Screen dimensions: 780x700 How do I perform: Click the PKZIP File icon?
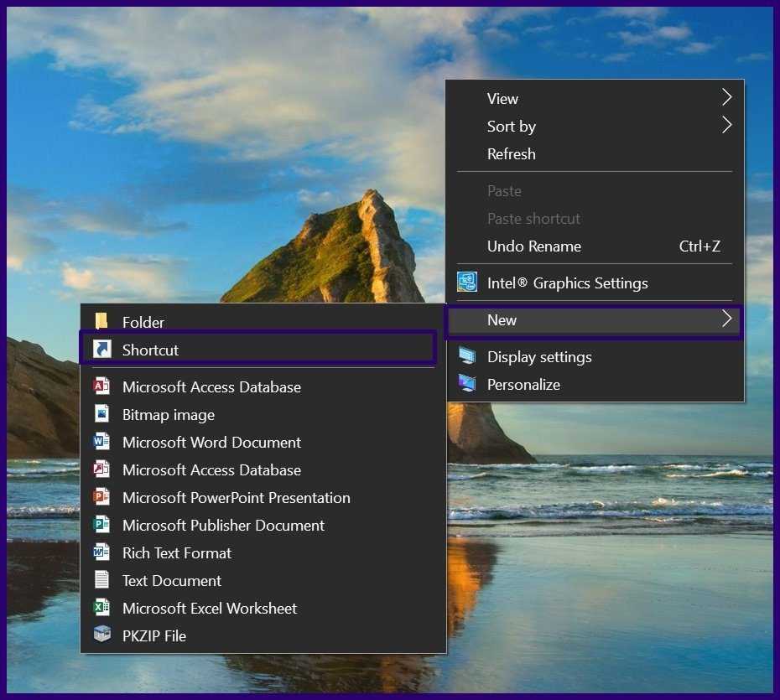101,635
